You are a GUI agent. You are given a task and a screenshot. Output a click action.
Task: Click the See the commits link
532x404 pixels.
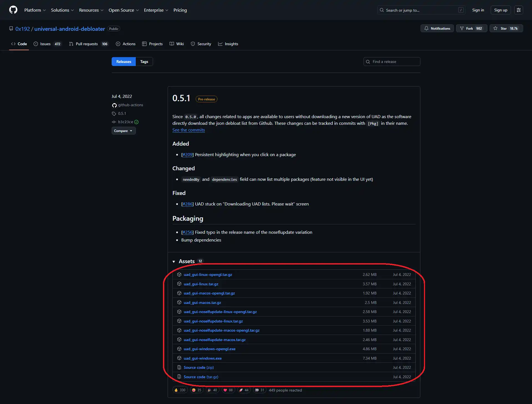[188, 130]
